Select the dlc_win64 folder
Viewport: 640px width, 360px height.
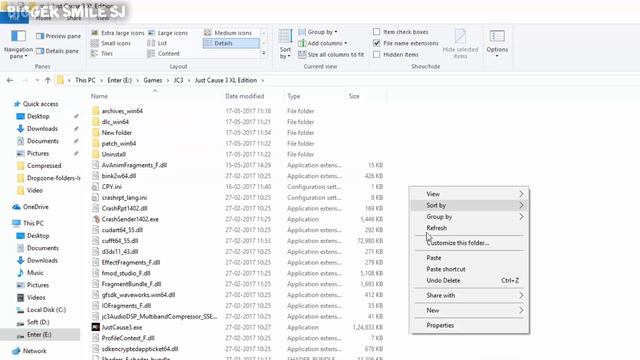[x=110, y=122]
